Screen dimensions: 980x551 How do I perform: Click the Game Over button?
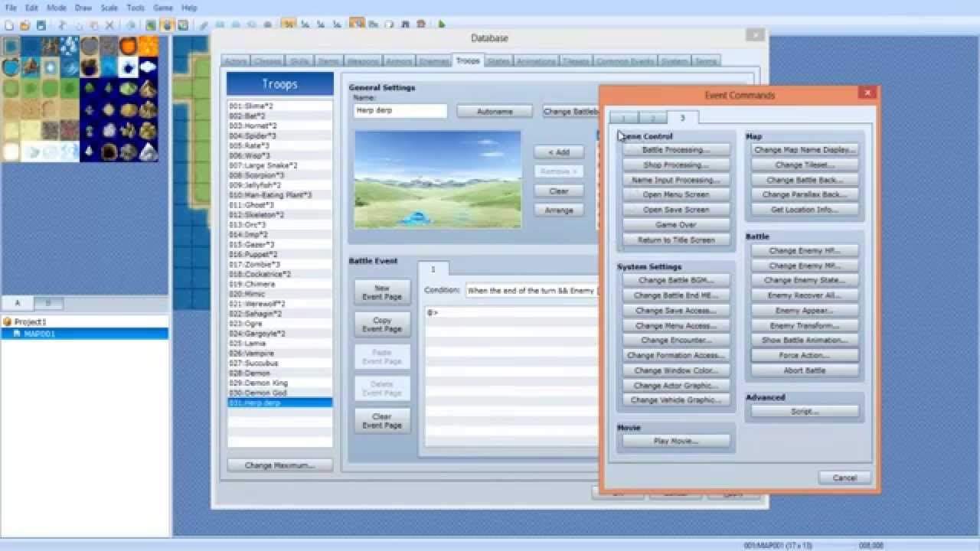pyautogui.click(x=676, y=225)
